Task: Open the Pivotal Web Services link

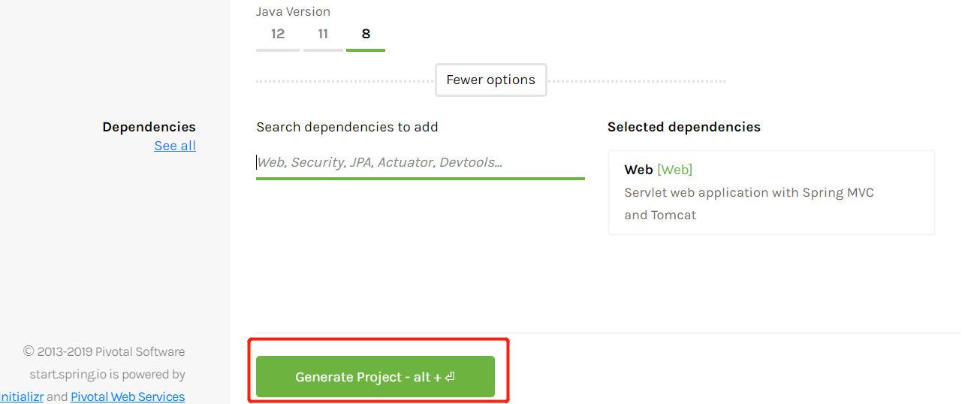Action: tap(128, 396)
